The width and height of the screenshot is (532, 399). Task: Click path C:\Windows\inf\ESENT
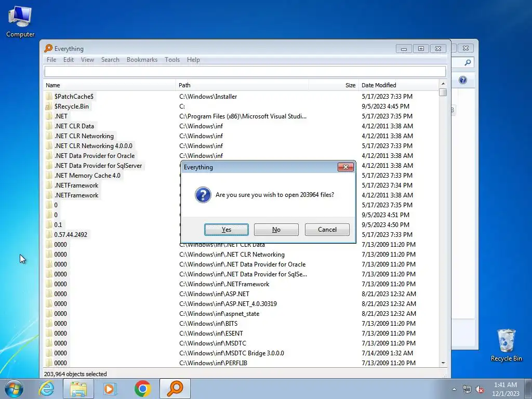[211, 334]
